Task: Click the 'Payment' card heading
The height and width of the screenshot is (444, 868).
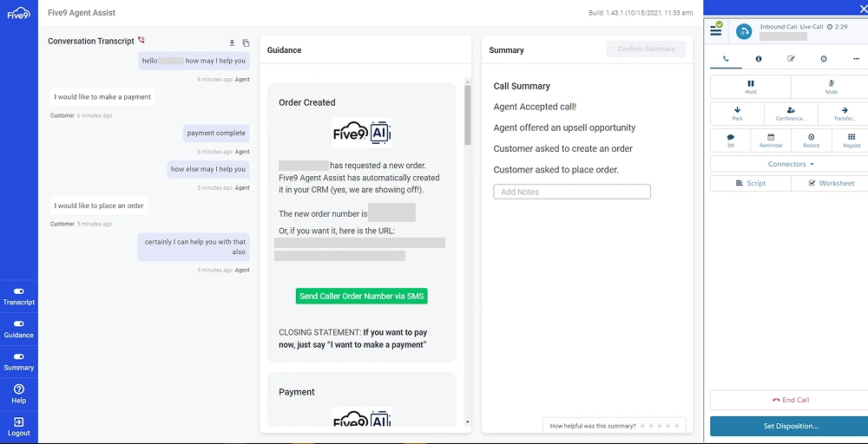Action: click(x=297, y=392)
